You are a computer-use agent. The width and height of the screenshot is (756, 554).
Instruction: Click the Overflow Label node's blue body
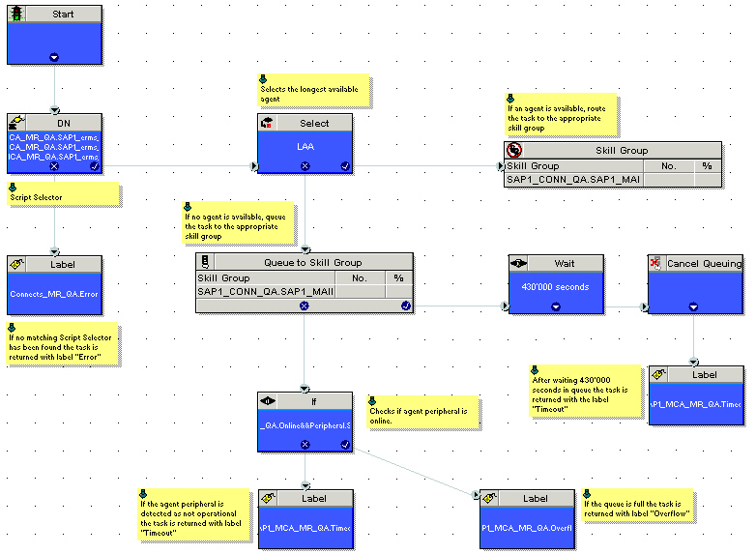[527, 528]
